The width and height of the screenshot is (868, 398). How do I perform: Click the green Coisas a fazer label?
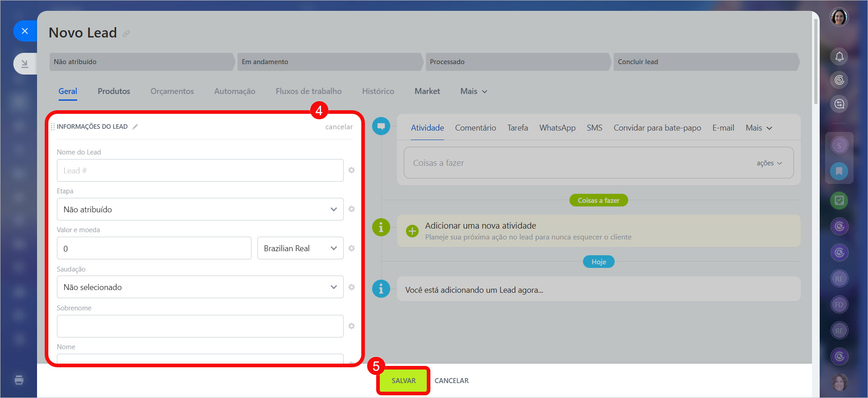click(x=598, y=201)
